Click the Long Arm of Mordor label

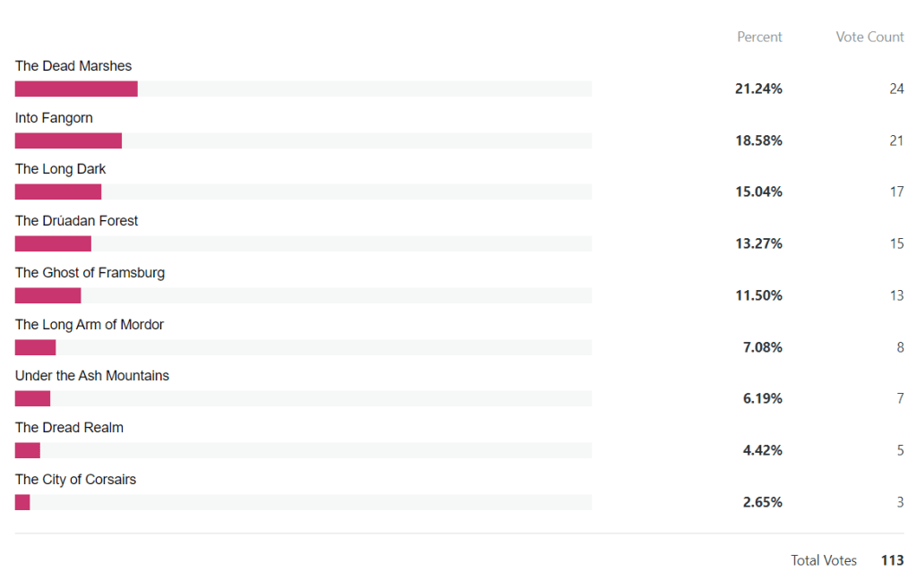pos(90,325)
